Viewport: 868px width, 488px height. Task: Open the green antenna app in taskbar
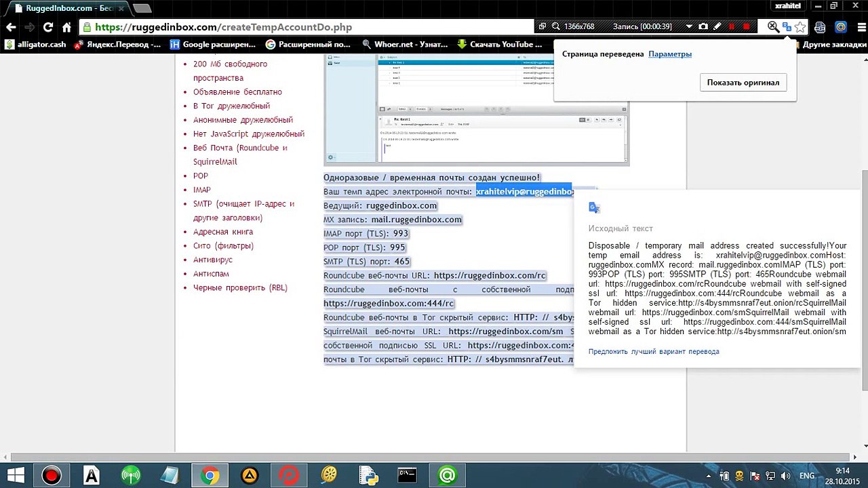tap(130, 476)
